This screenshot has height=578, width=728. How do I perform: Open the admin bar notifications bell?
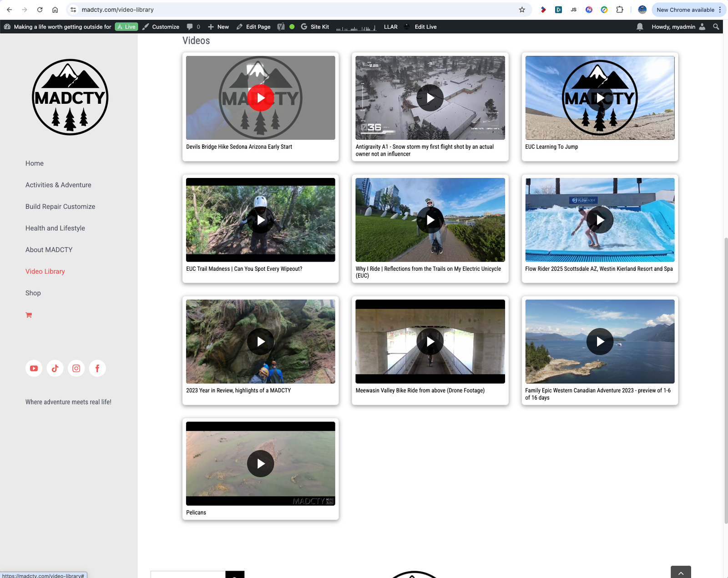[x=640, y=27]
